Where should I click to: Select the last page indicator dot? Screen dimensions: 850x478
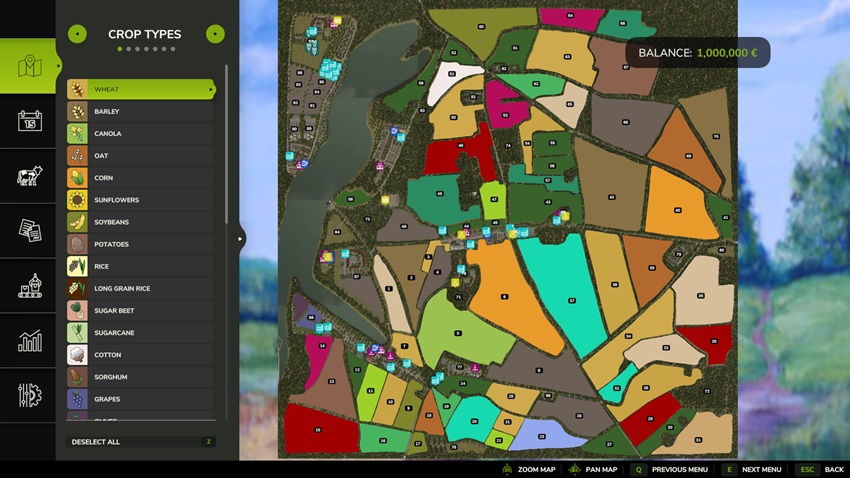click(x=173, y=49)
